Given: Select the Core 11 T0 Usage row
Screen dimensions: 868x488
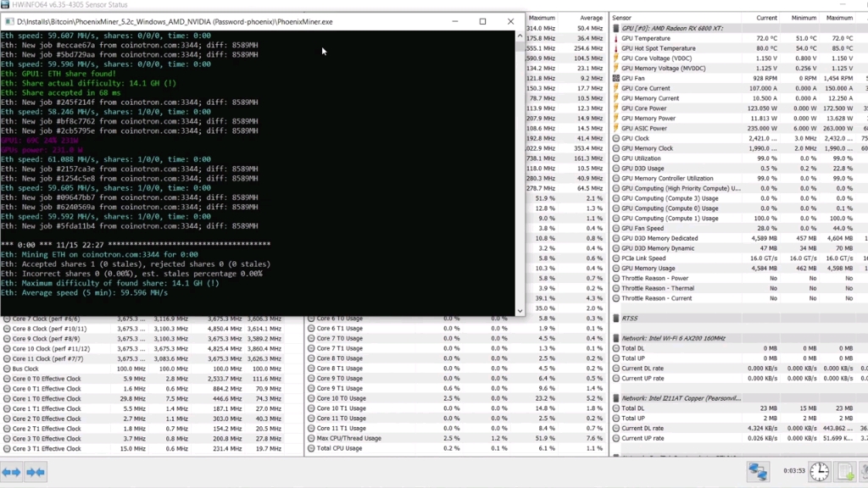Looking at the screenshot, I should pos(456,419).
